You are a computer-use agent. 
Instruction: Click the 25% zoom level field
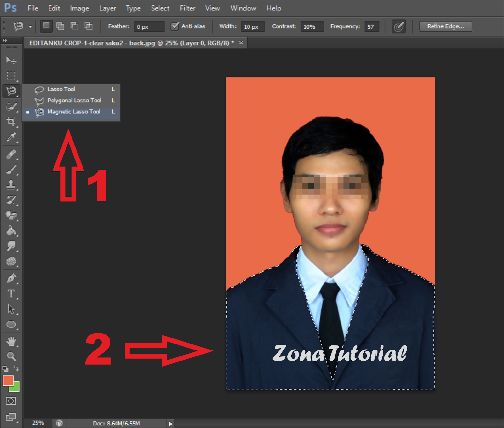pos(38,423)
